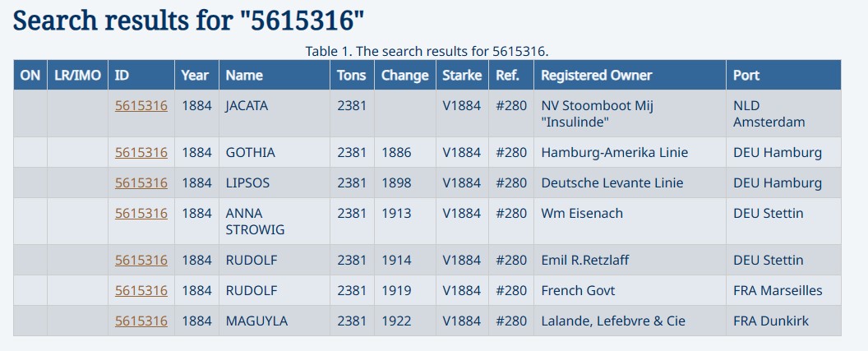Click the Starke column header

[462, 75]
